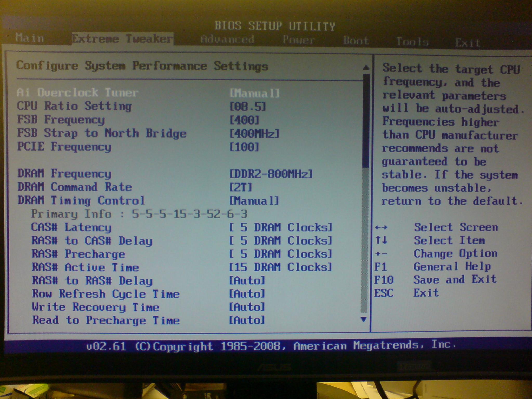Click the left-right arrows Select Screen icon
Viewport: 532px width, 399px height.
pos(381,227)
